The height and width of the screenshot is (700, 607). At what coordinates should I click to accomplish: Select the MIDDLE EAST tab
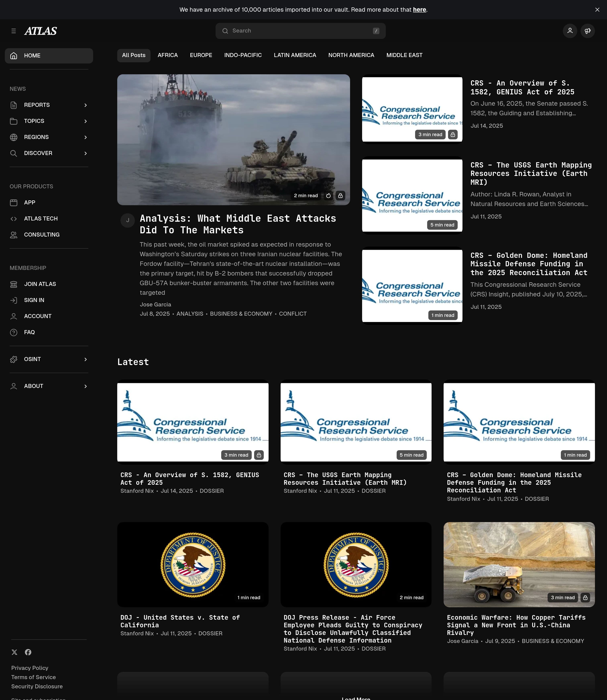(404, 55)
